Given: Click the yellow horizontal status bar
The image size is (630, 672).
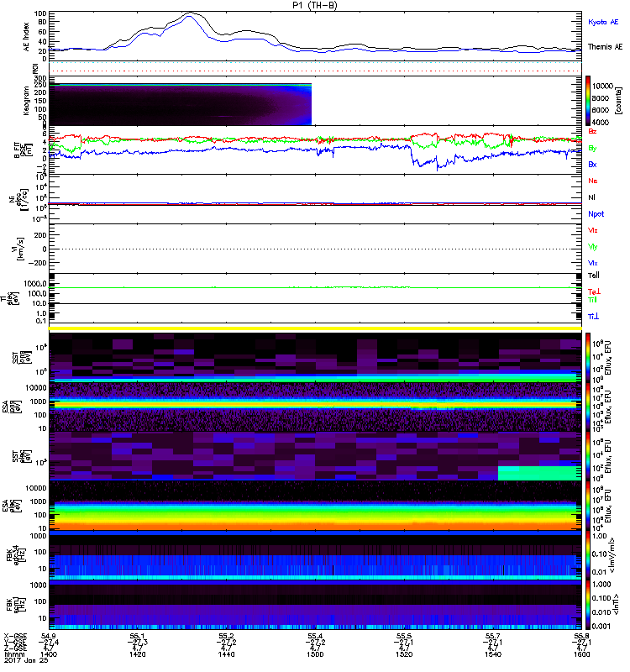Looking at the screenshot, I should coord(315,328).
